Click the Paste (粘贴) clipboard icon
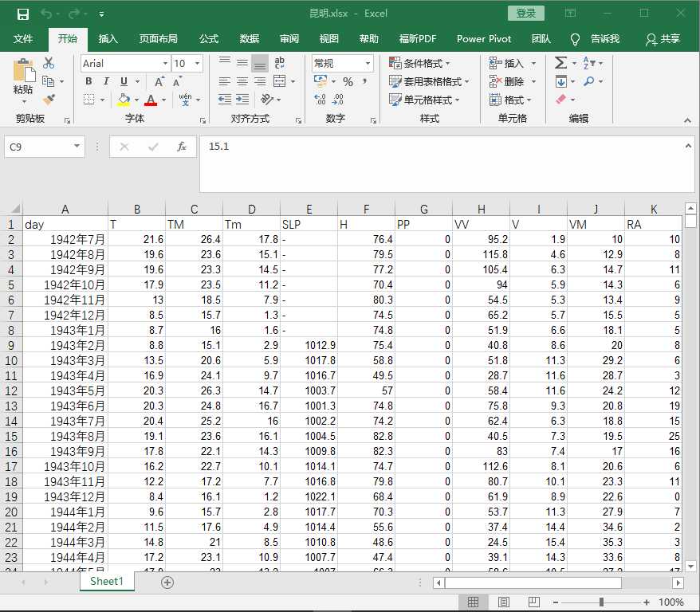 (23, 70)
